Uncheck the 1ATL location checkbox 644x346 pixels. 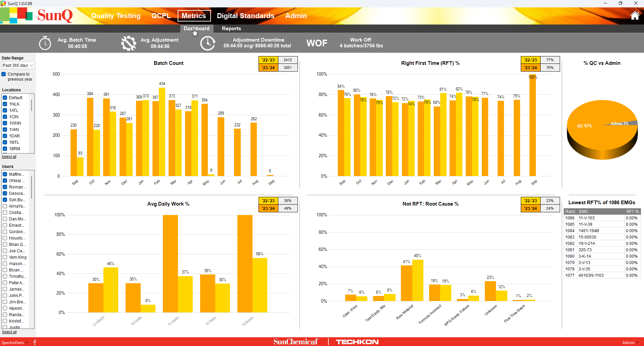tap(5, 110)
